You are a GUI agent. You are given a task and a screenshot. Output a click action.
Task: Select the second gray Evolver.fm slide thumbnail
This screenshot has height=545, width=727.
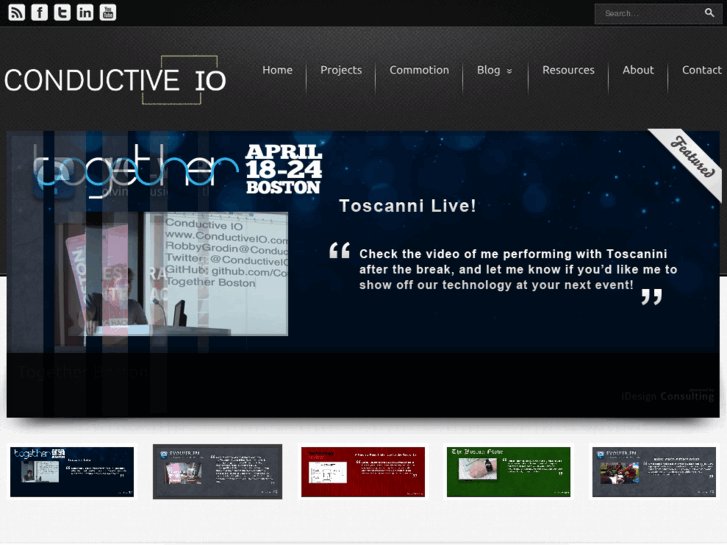coord(217,472)
